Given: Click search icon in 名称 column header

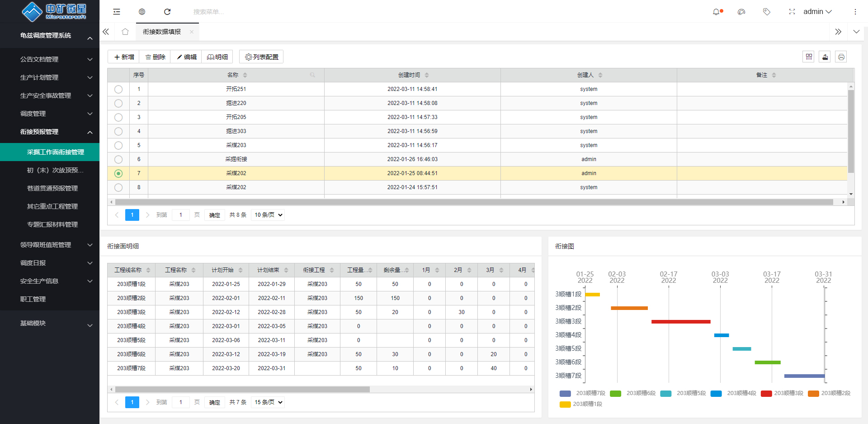Looking at the screenshot, I should [312, 75].
